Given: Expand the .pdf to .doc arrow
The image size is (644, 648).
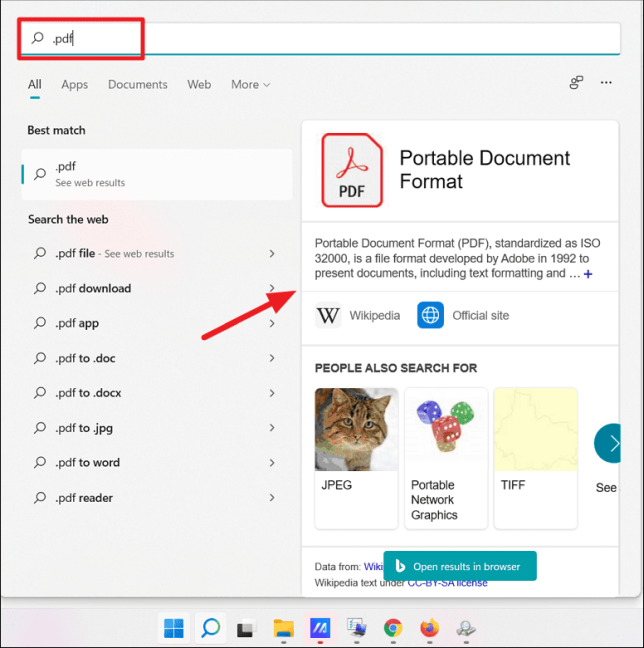Looking at the screenshot, I should [x=272, y=358].
